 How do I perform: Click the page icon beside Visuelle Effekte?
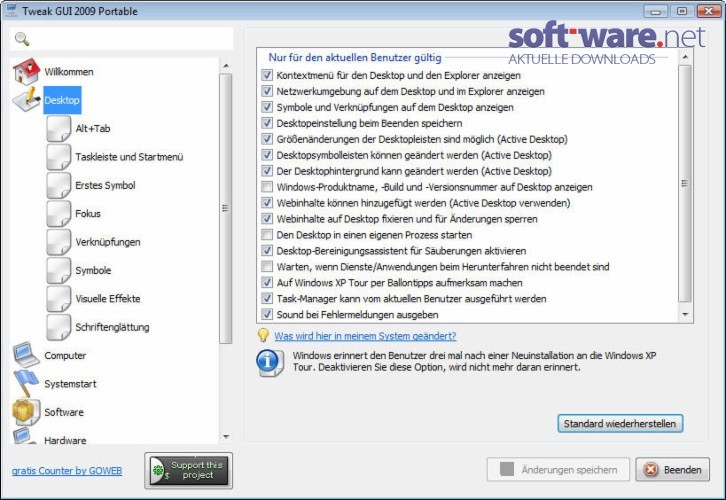click(59, 298)
